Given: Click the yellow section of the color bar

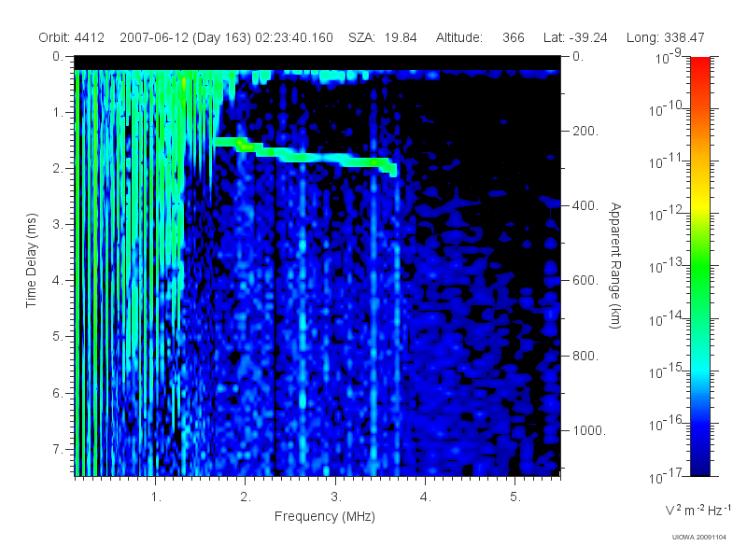Looking at the screenshot, I should [x=699, y=203].
